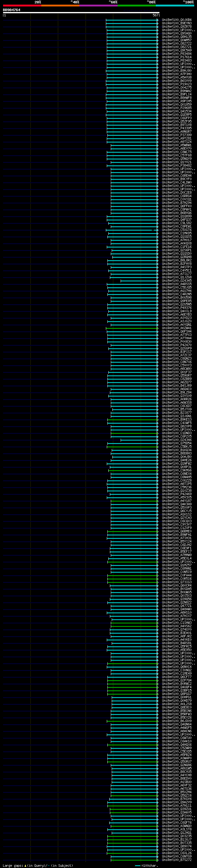Select the UniRef100_Q4FQ37 label
197x868 pixels.
pos(177,220)
